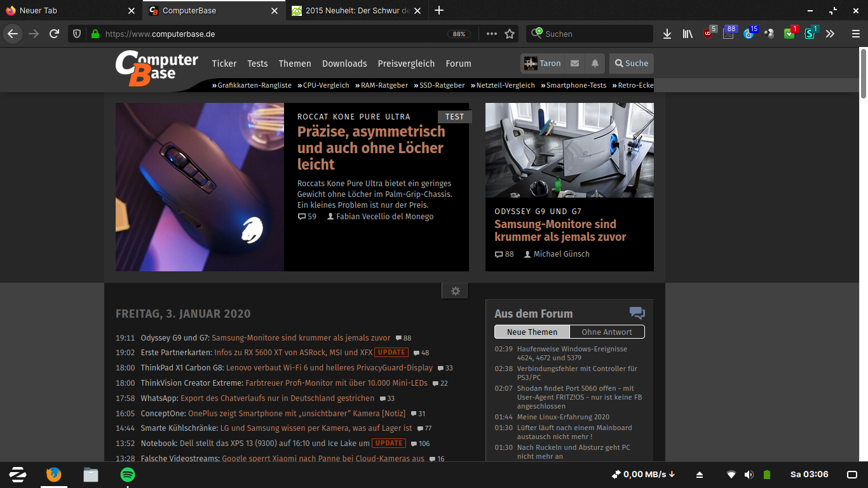Bookmark this page with the star icon
This screenshot has width=868, height=488.
click(510, 34)
